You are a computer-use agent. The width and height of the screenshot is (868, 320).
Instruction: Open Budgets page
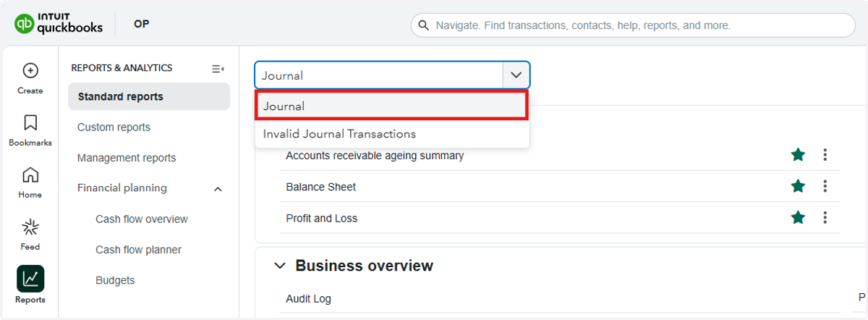point(115,281)
